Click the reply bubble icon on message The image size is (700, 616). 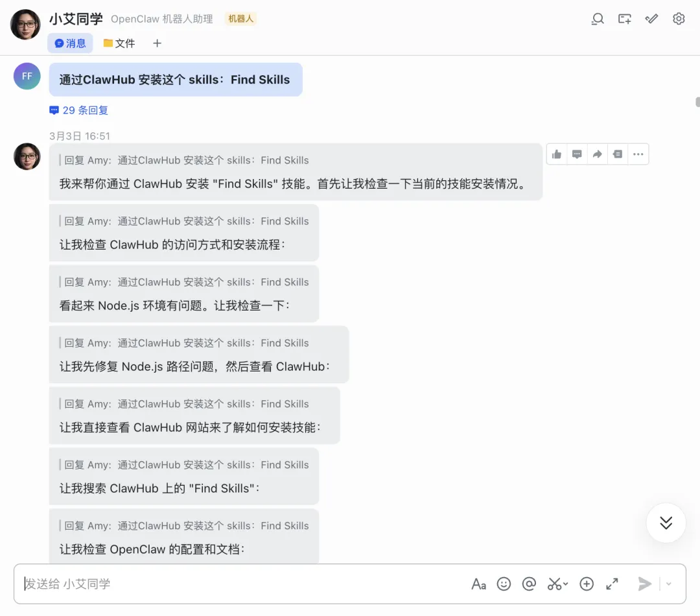tap(577, 154)
